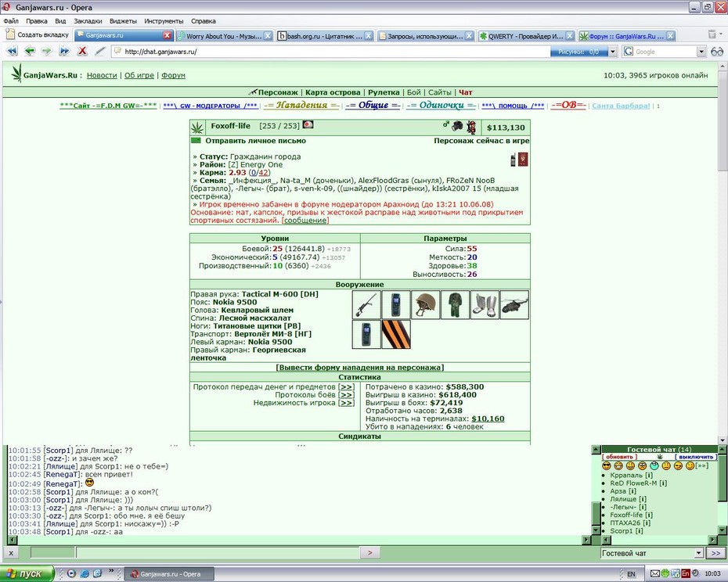Click the male gender symbol icon
This screenshot has height=582, width=728.
pos(445,124)
